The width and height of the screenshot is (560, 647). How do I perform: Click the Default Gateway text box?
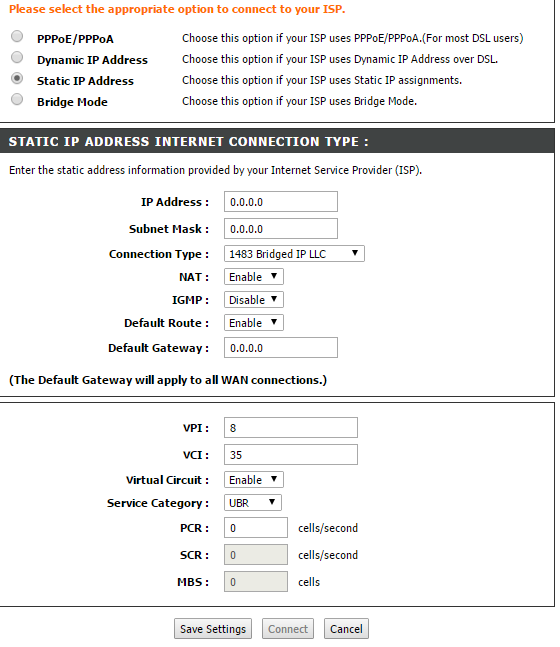pyautogui.click(x=281, y=348)
